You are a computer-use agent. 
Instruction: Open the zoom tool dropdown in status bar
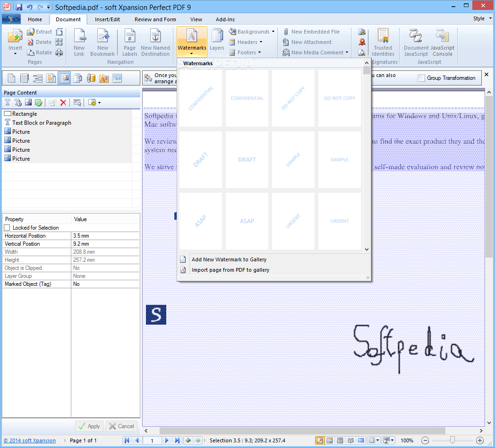coord(393,440)
